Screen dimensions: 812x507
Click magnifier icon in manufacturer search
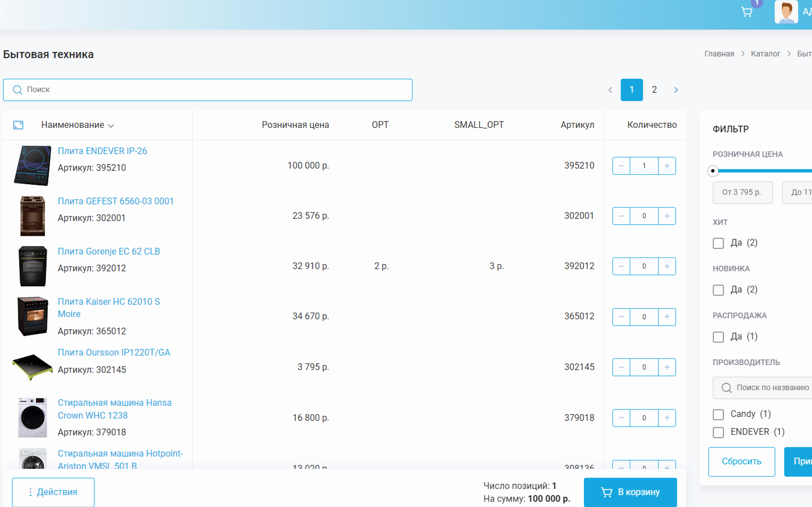(727, 388)
